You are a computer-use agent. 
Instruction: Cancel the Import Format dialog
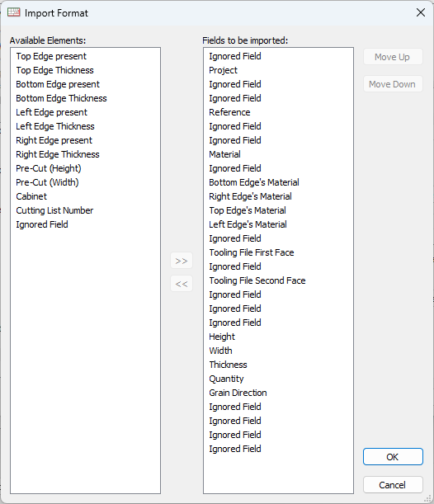[x=393, y=485]
